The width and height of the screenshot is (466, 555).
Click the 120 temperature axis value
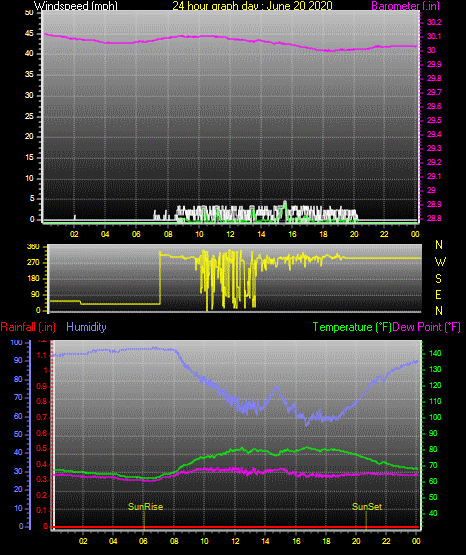point(435,385)
